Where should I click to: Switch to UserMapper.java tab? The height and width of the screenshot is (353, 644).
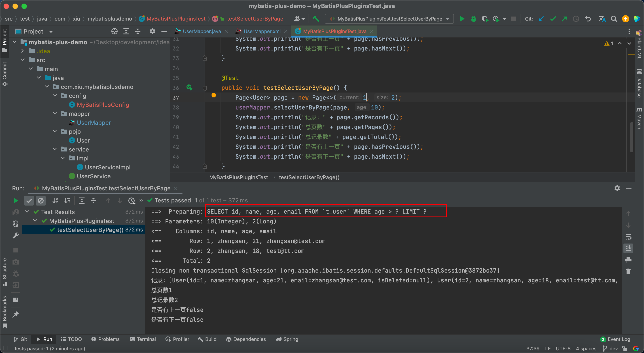pyautogui.click(x=201, y=31)
